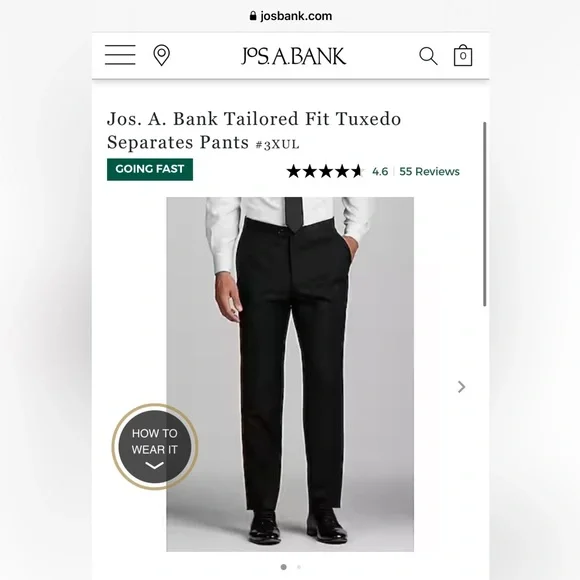This screenshot has width=580, height=580.
Task: Expand the How To Wear It chevron
Action: click(x=155, y=465)
